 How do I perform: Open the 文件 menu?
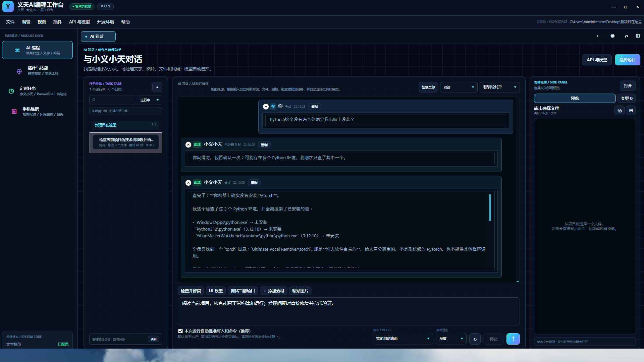(10, 22)
